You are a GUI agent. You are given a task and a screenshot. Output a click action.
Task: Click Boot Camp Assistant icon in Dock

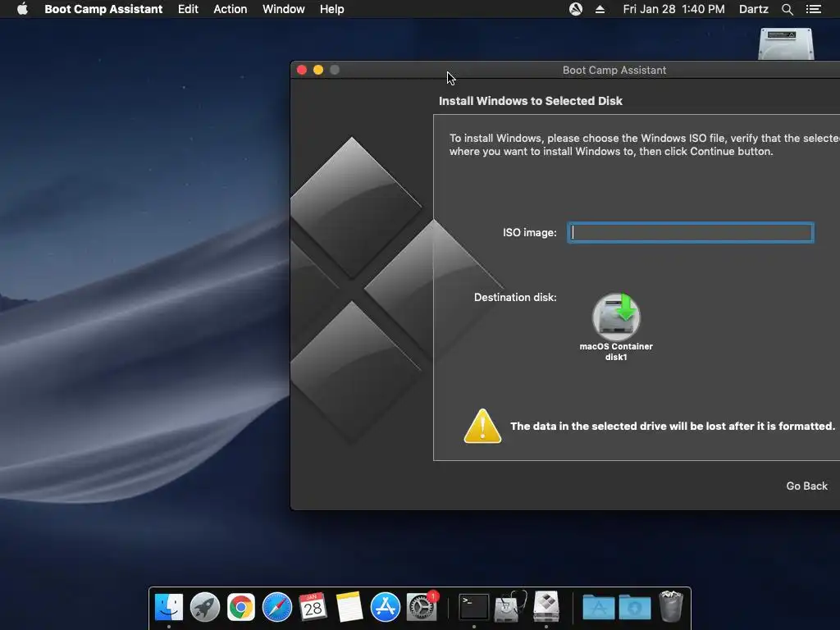pos(546,608)
